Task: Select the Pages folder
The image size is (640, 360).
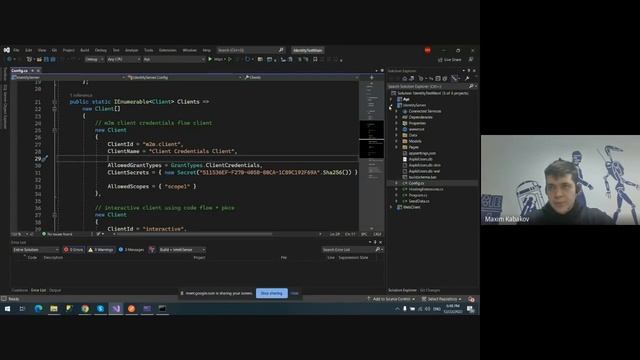Action: tap(414, 147)
